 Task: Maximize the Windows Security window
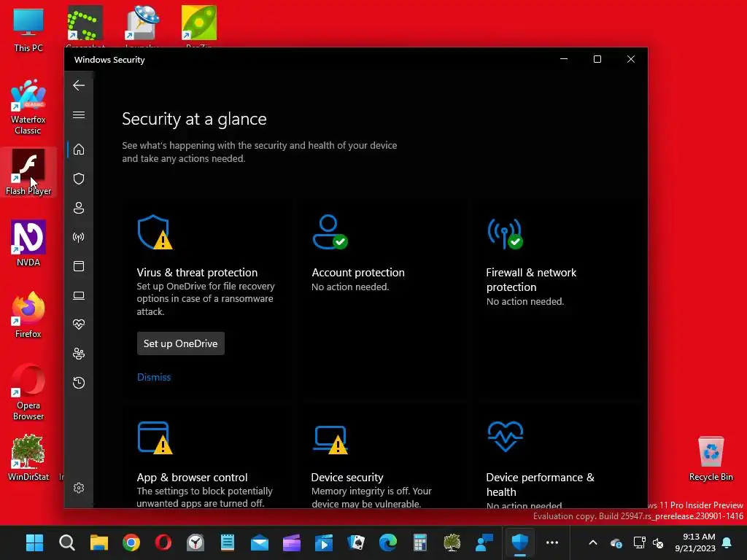(x=597, y=59)
